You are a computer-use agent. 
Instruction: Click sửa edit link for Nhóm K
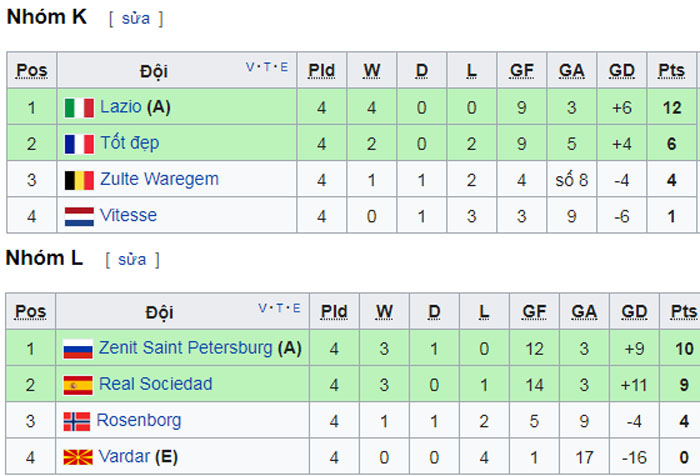(x=136, y=19)
